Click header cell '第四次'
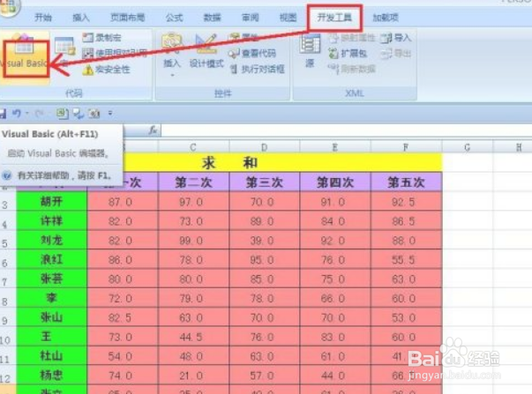 pos(335,182)
